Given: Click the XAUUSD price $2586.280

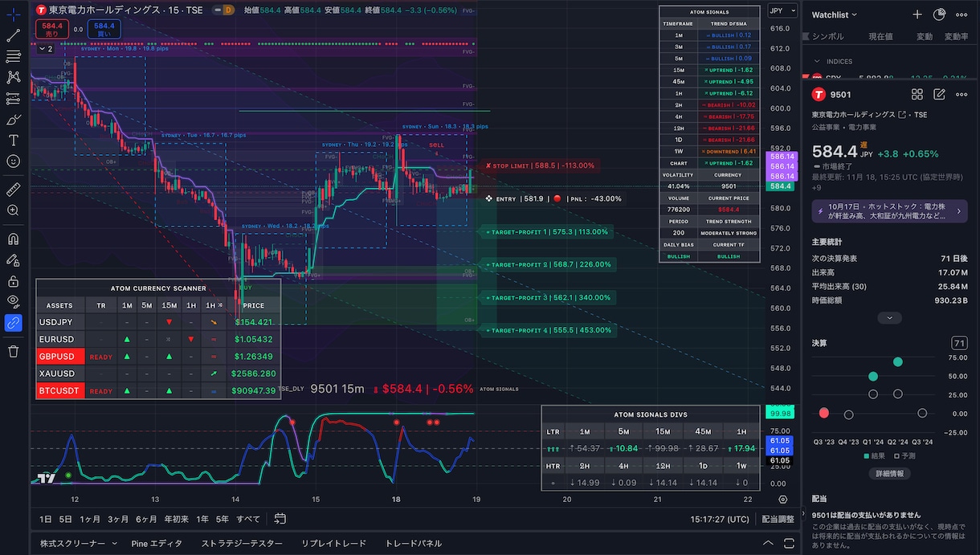Looking at the screenshot, I should 253,373.
